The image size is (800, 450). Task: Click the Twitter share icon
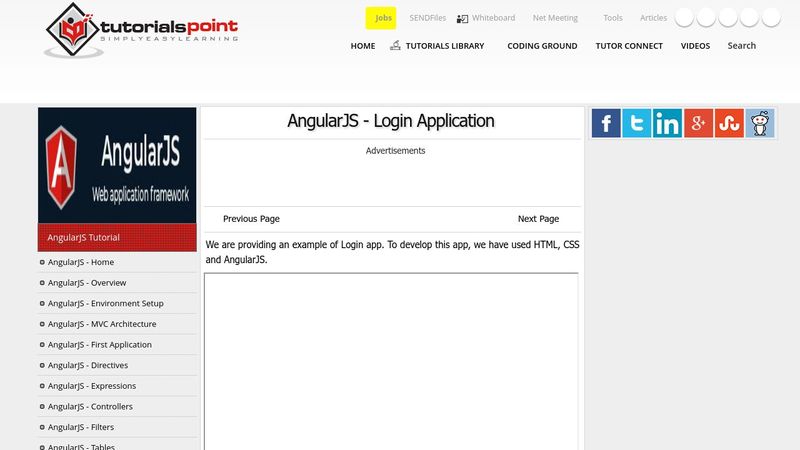637,123
